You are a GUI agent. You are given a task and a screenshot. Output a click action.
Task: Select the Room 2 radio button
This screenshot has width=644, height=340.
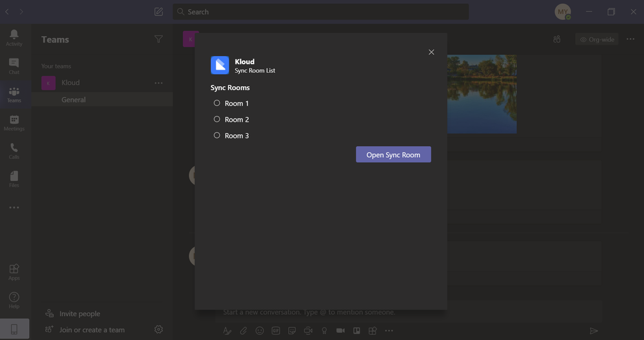point(217,119)
